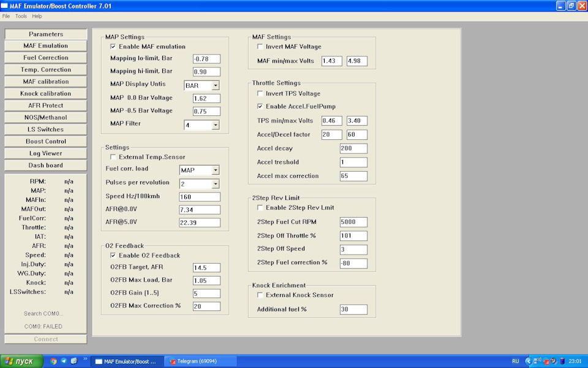The image size is (588, 368).
Task: Switch to the Parameters tab
Action: click(x=46, y=34)
